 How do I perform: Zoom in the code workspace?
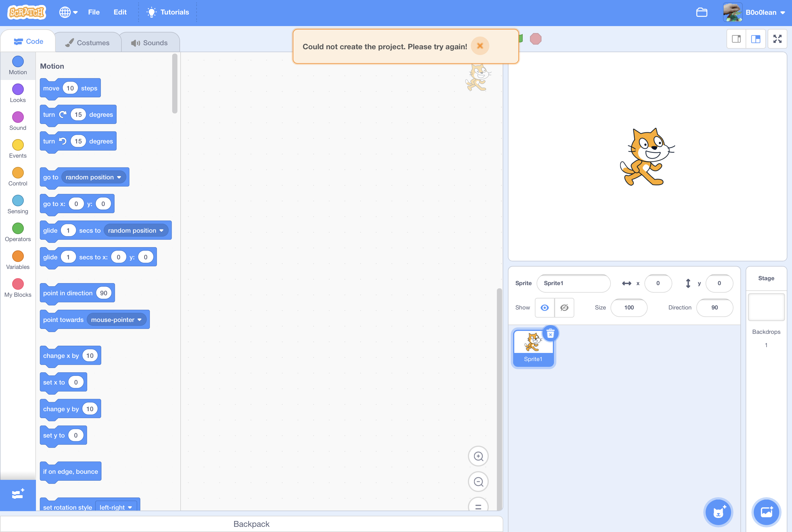click(x=478, y=456)
